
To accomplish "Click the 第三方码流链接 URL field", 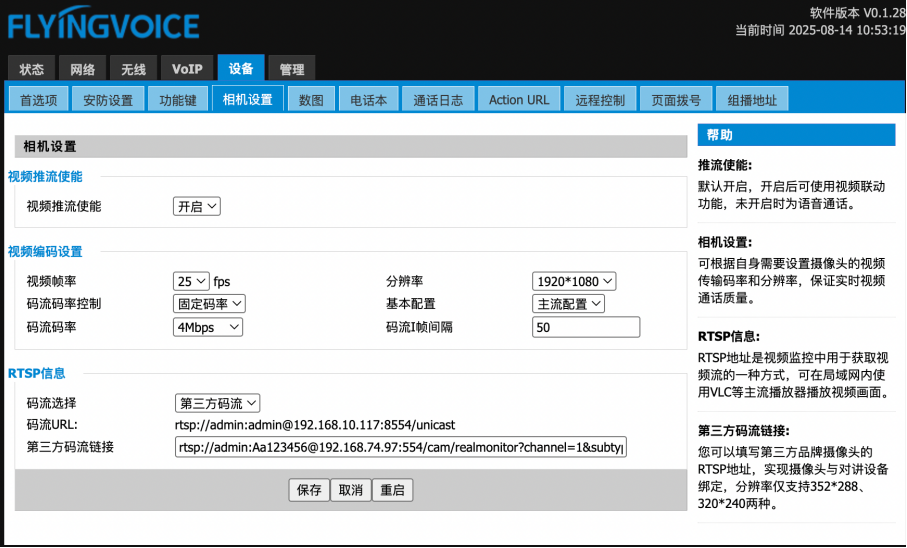I will tap(399, 447).
